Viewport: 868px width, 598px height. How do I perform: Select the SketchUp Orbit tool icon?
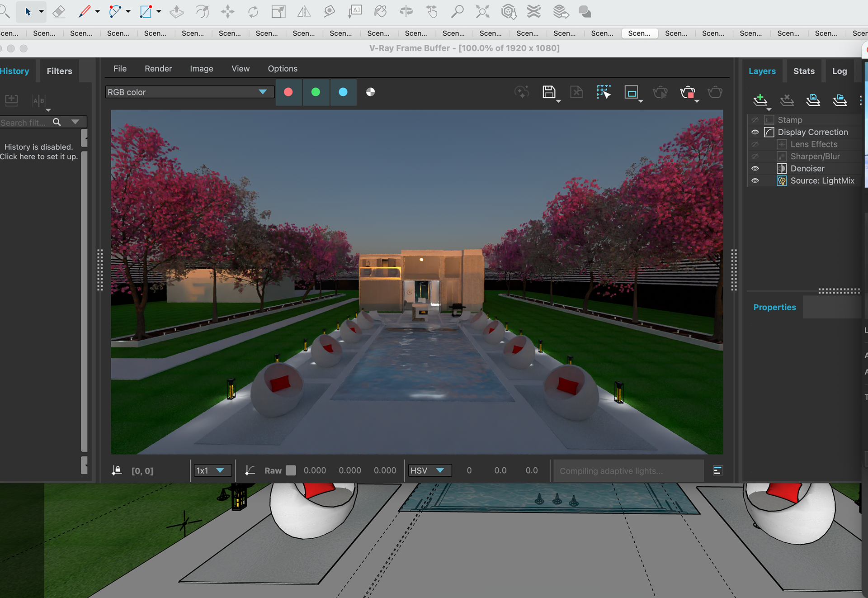406,12
